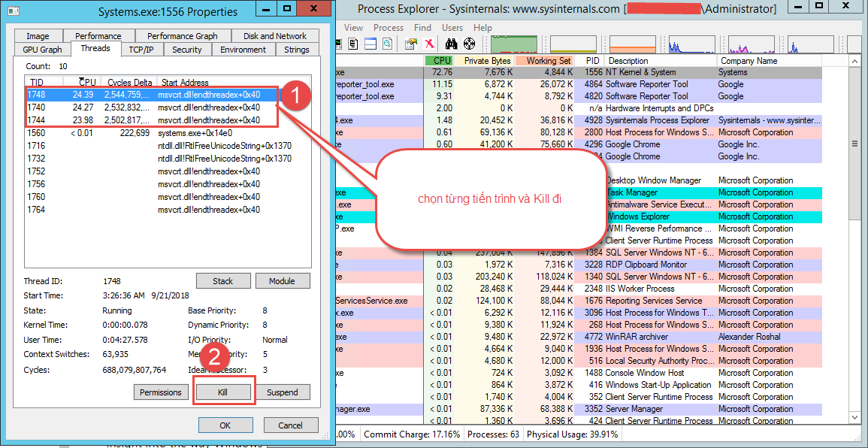Open the Help menu in Process Explorer
Image resolution: width=868 pixels, height=448 pixels.
pyautogui.click(x=482, y=28)
